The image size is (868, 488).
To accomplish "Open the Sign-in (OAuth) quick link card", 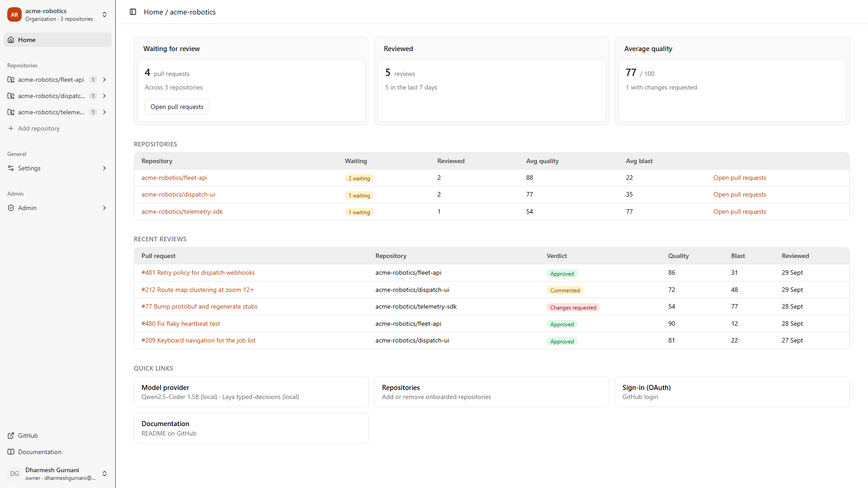I will (732, 392).
